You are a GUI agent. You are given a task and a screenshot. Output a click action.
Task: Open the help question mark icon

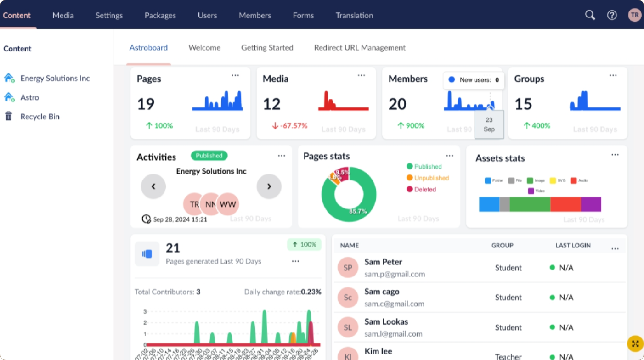pos(612,15)
